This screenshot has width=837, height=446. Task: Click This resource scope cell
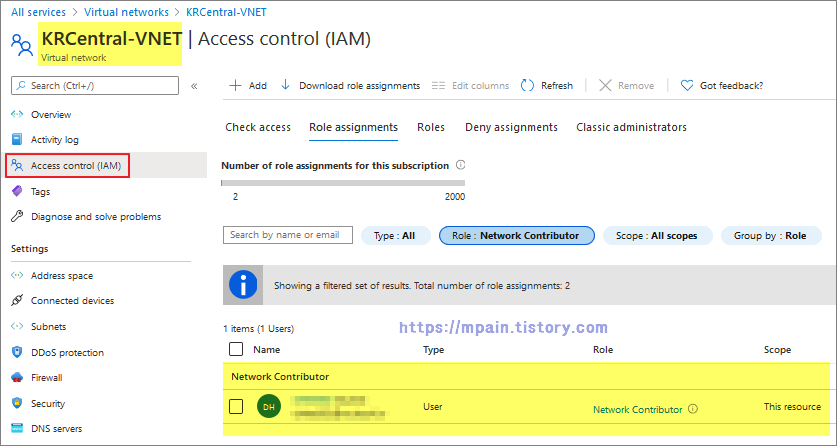click(792, 407)
